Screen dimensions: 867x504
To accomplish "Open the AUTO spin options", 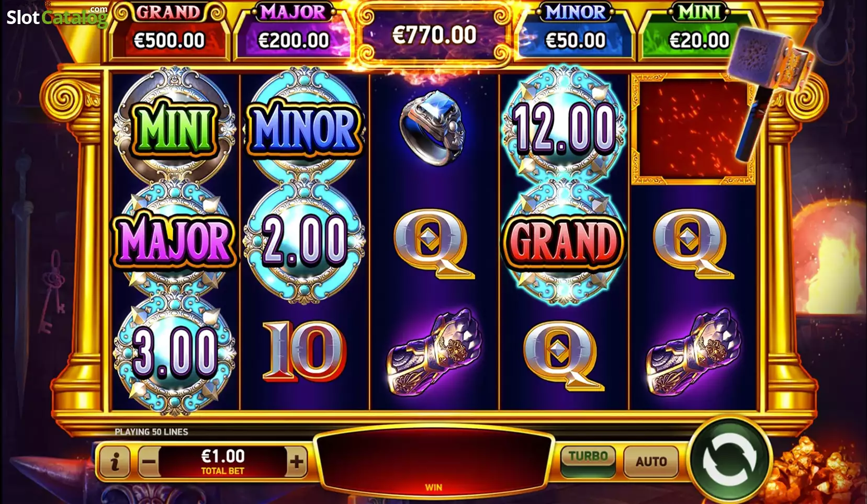I will pyautogui.click(x=651, y=462).
